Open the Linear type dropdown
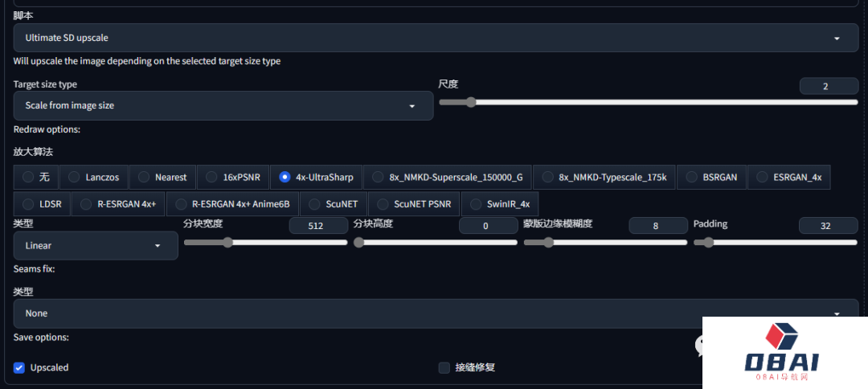 pos(96,245)
